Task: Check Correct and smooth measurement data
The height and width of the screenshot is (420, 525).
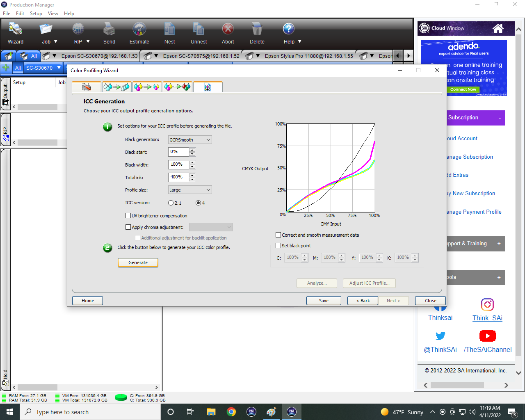Action: 278,235
